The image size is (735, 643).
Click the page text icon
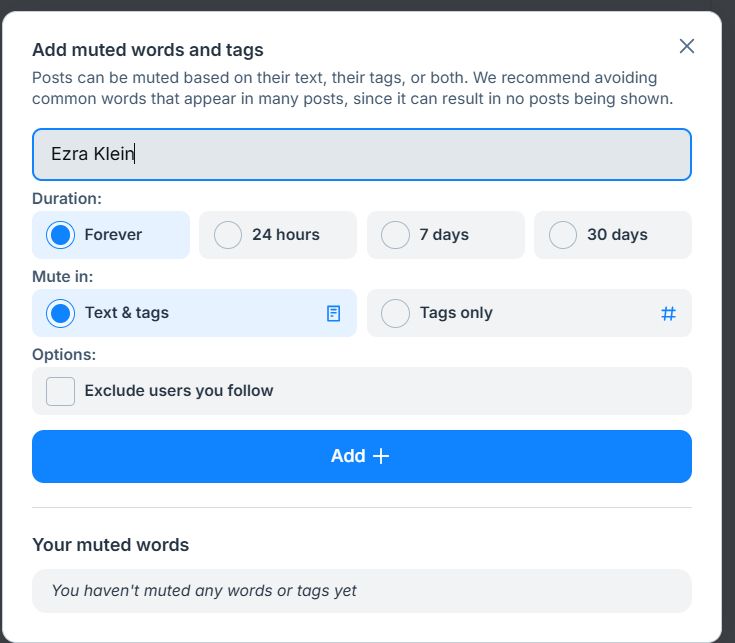coord(333,314)
